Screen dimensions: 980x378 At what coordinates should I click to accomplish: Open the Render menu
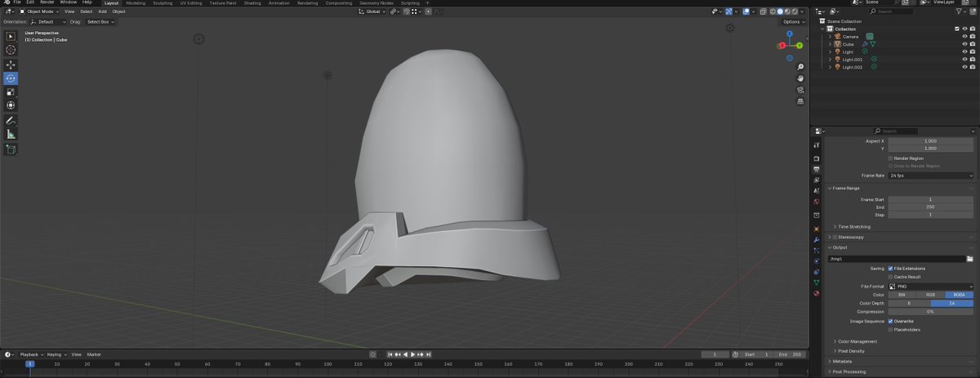[48, 2]
